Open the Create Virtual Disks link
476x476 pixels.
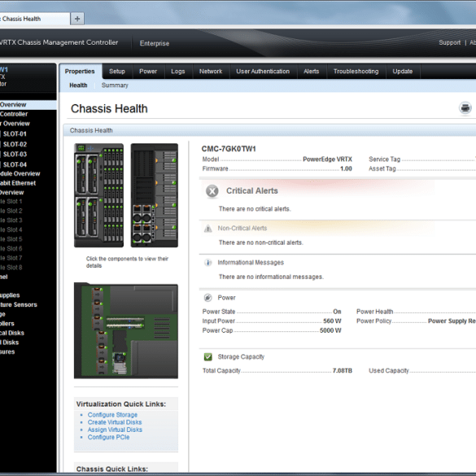coord(115,422)
